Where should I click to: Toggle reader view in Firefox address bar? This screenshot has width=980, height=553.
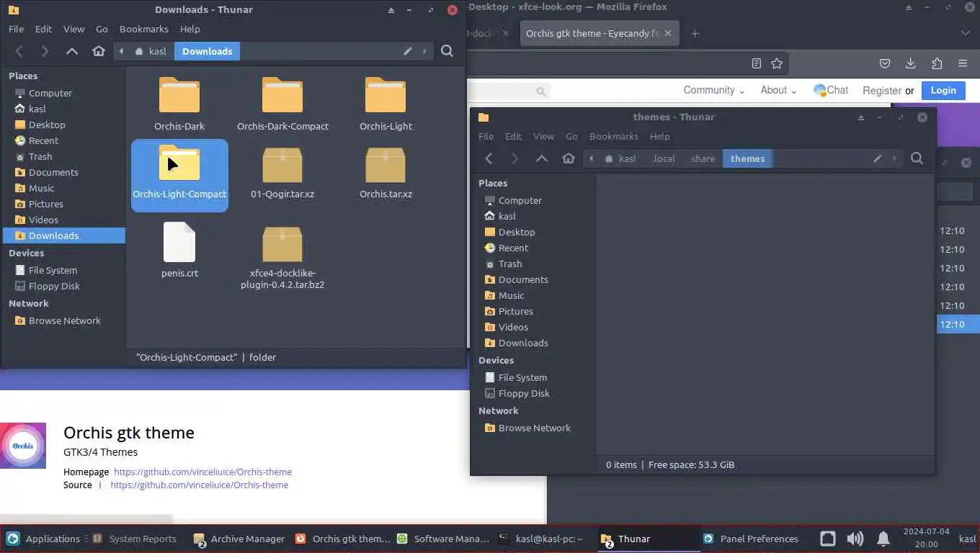(x=756, y=63)
